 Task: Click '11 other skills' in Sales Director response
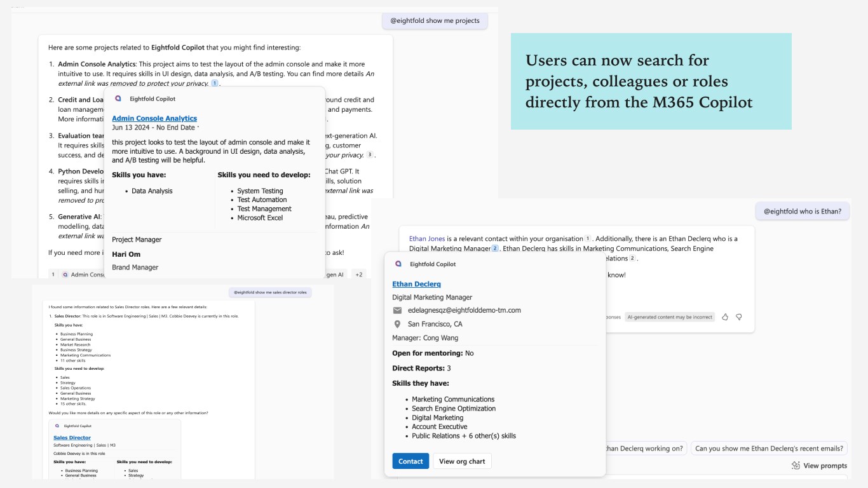coord(72,360)
